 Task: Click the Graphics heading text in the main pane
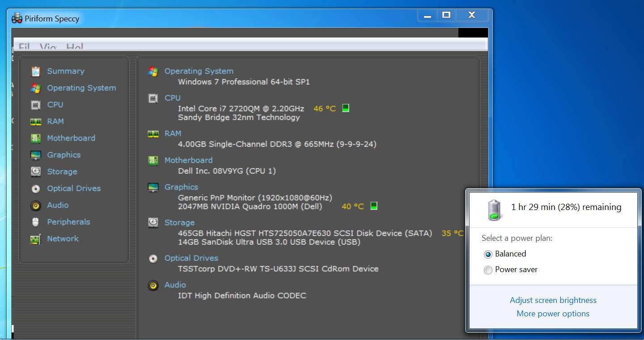coord(181,187)
